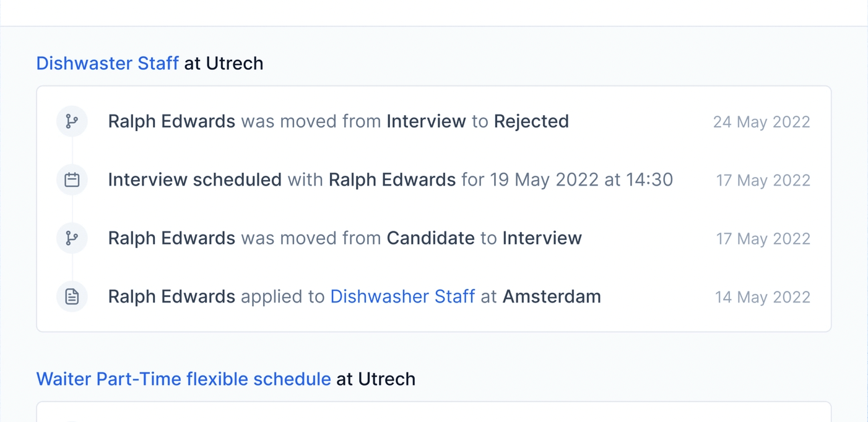Click the Amsterdam location text
This screenshot has height=422, width=868.
point(551,296)
